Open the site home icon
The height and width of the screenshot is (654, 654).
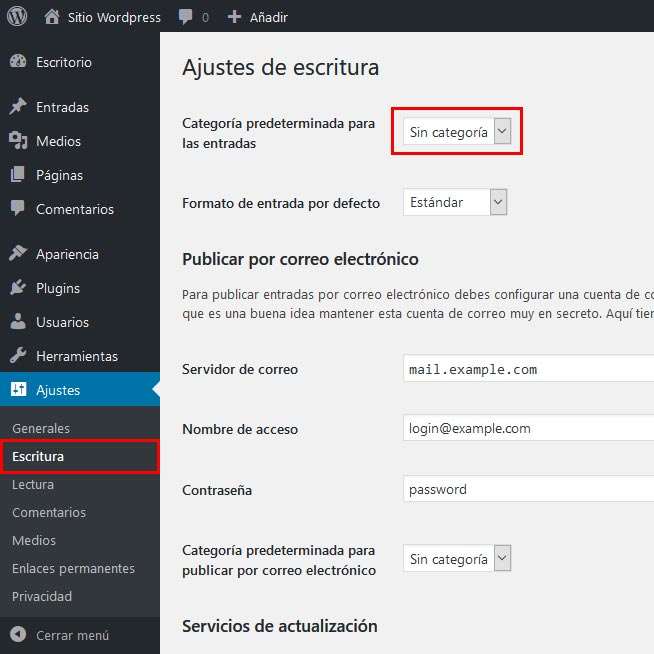(x=52, y=17)
